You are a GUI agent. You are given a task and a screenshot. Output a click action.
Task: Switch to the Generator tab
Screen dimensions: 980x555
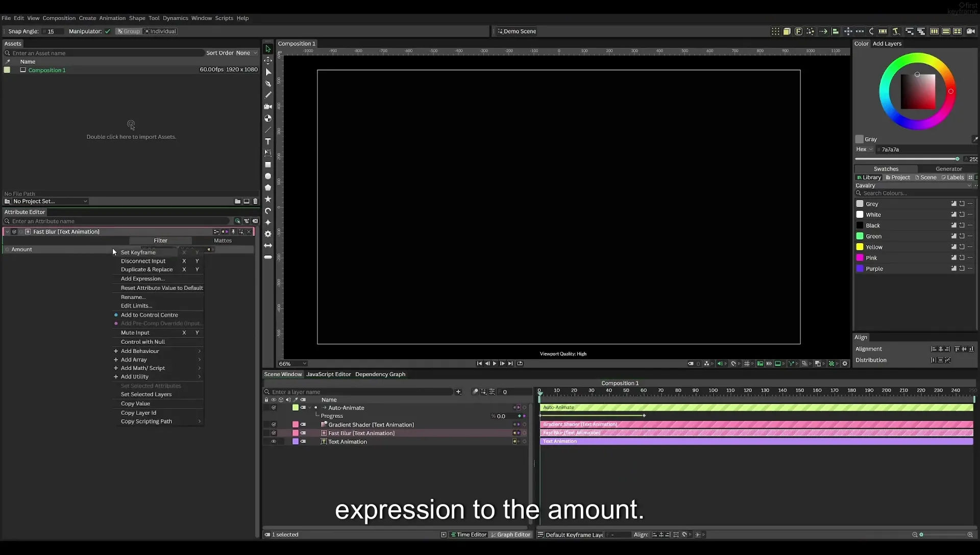tap(948, 169)
